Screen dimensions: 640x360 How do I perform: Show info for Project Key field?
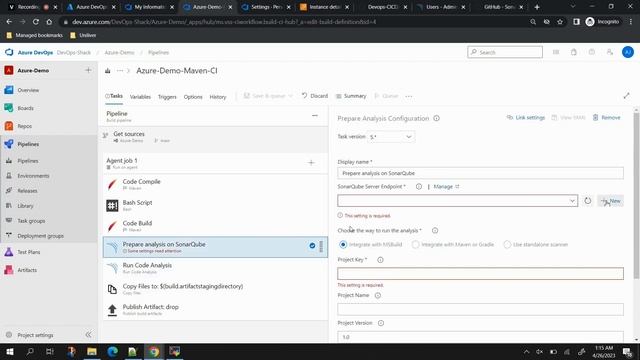point(380,260)
